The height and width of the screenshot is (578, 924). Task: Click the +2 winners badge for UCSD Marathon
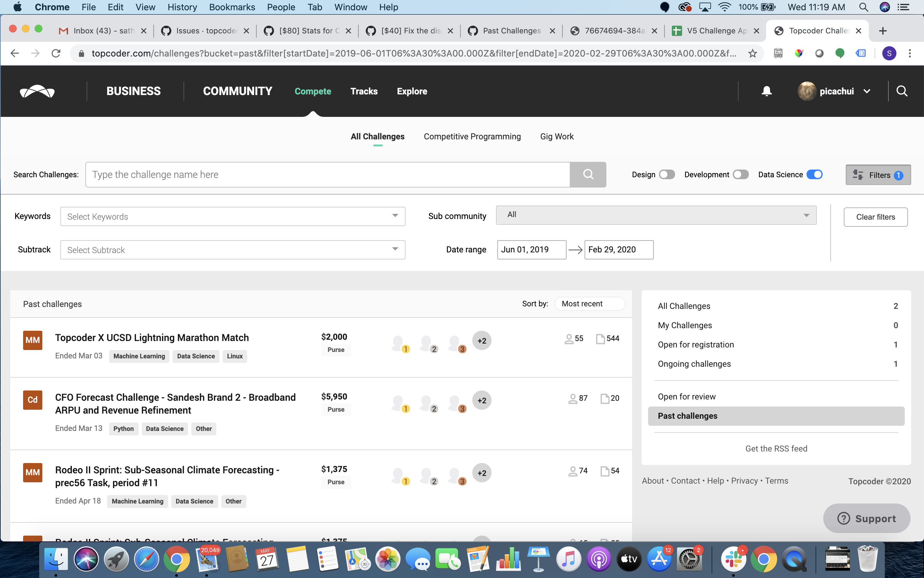coord(482,341)
